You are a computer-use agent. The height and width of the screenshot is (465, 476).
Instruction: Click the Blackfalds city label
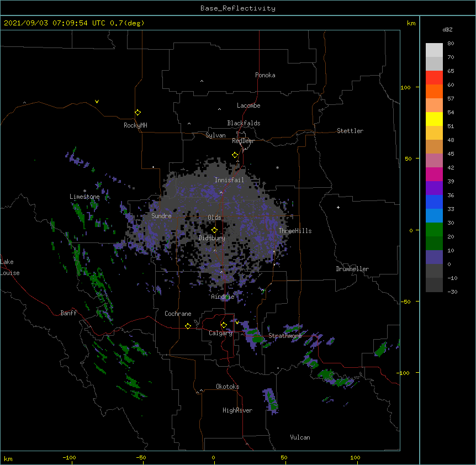[x=244, y=123]
